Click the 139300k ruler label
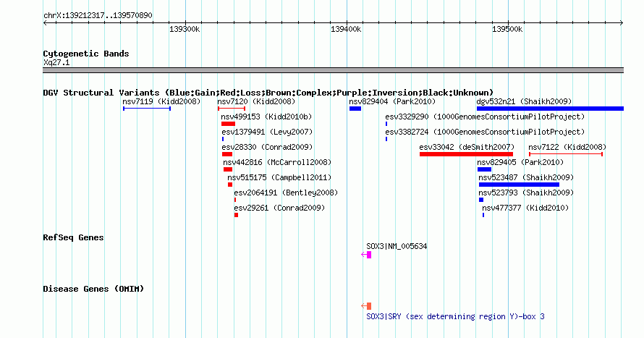Screen dimensions: 644x338 (x=185, y=29)
